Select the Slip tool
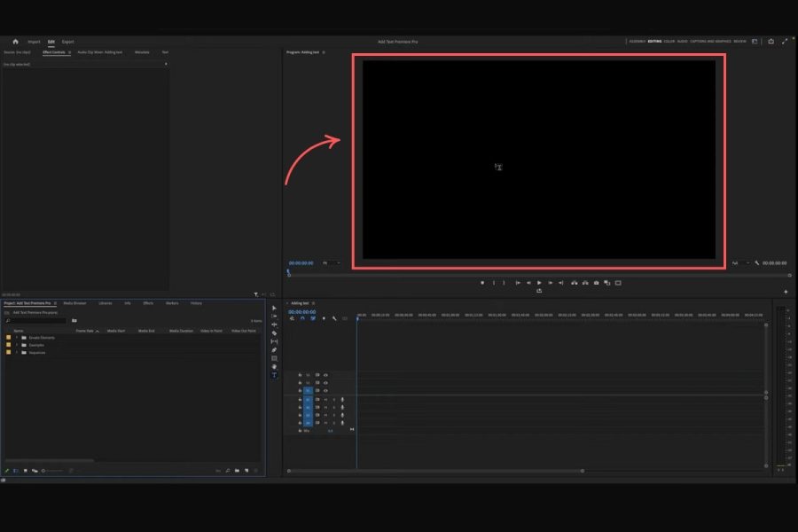The image size is (798, 532). pyautogui.click(x=274, y=341)
